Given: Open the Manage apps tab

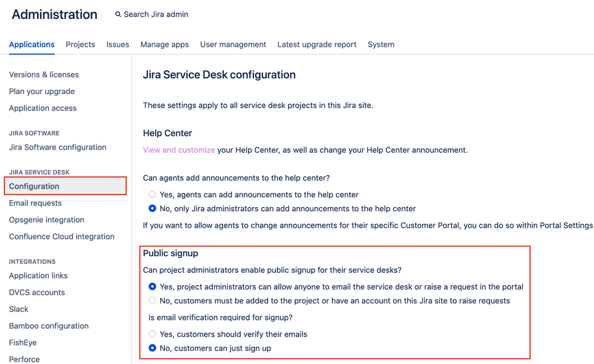Looking at the screenshot, I should (165, 45).
